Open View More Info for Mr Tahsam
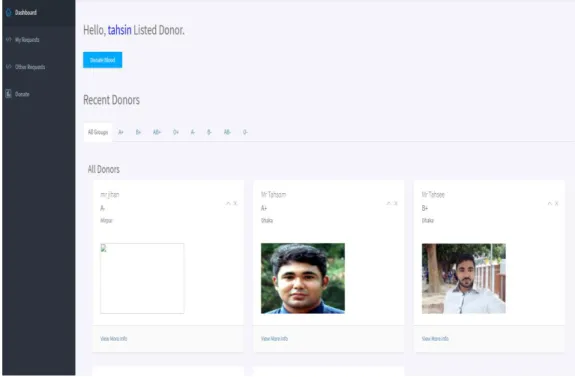This screenshot has height=377, width=575. pyautogui.click(x=274, y=338)
